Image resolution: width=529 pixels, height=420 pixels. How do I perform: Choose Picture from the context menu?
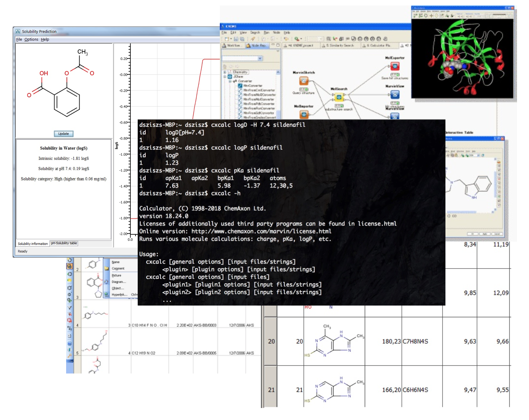click(x=116, y=275)
